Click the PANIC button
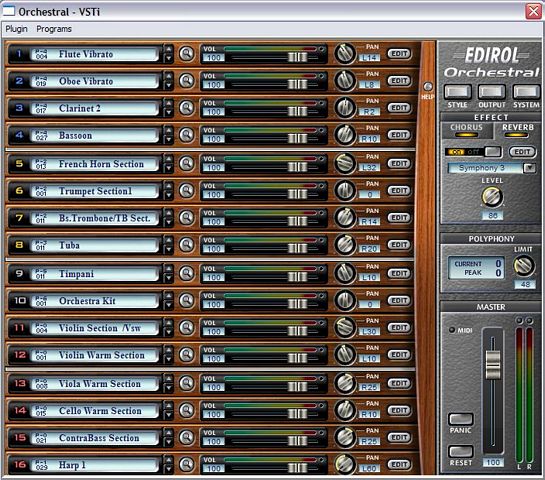The image size is (545, 480). coord(461,419)
